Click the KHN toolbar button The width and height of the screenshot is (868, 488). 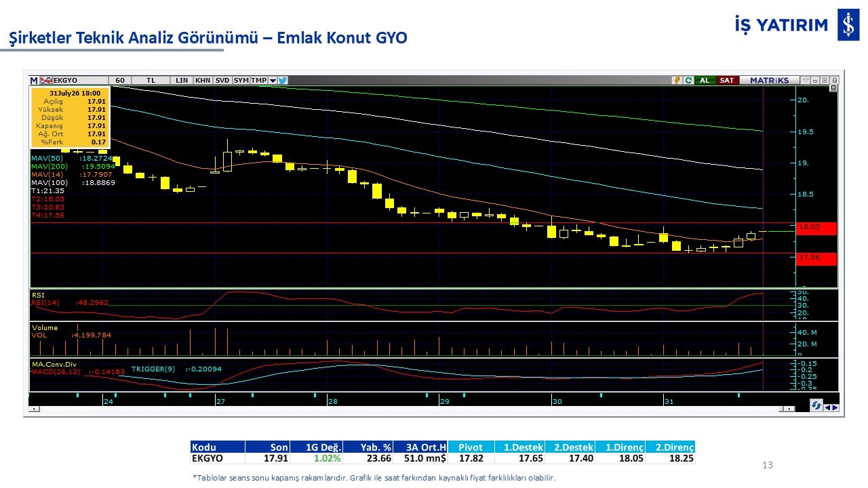[202, 80]
